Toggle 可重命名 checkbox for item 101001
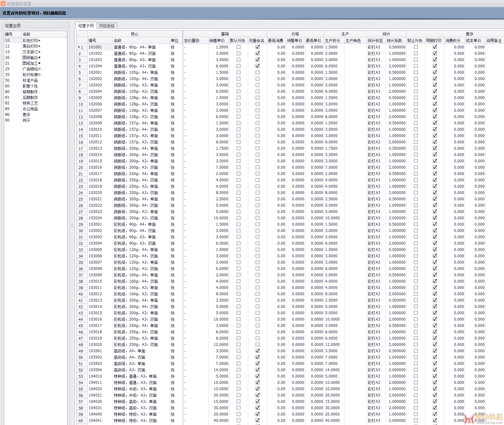 (x=257, y=47)
